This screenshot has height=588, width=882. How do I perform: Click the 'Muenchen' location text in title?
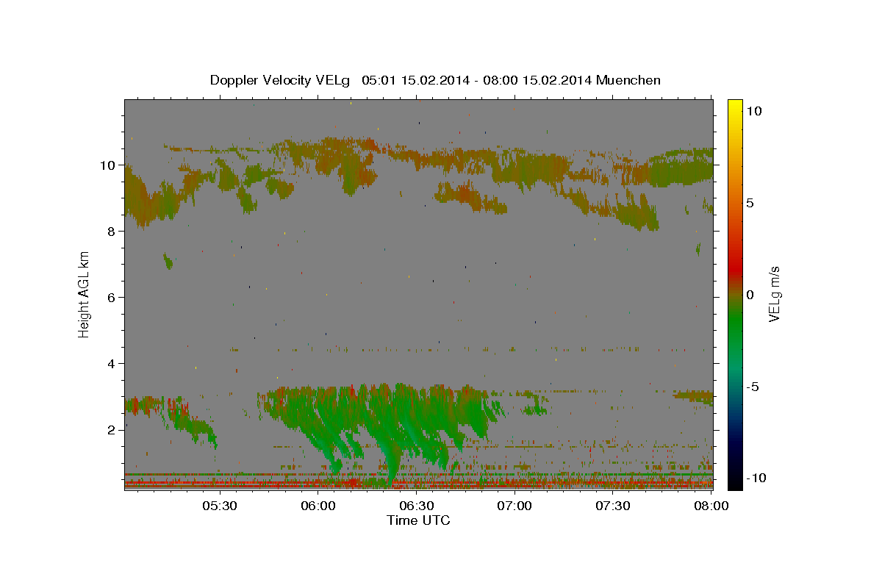pyautogui.click(x=628, y=80)
